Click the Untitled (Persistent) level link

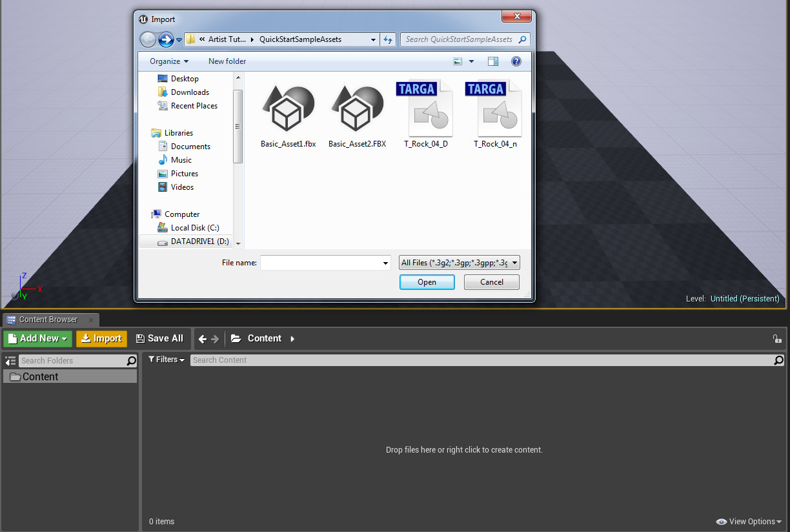[x=745, y=299]
